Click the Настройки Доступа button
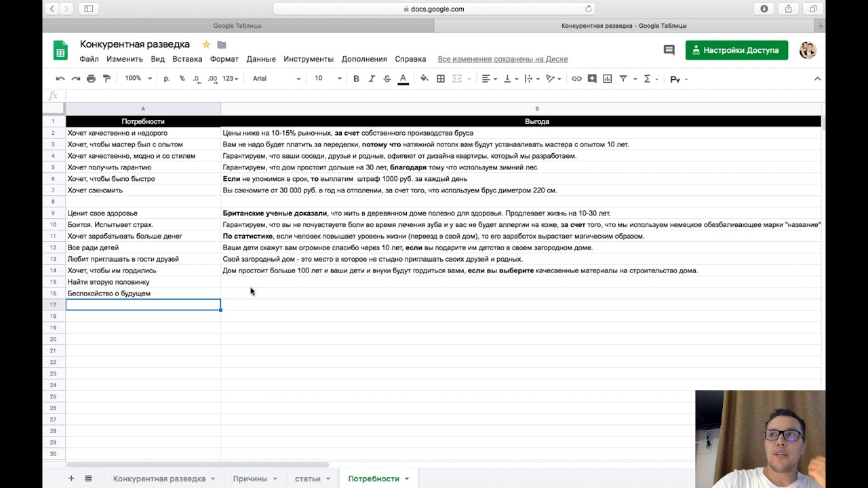The height and width of the screenshot is (488, 868). tap(736, 50)
